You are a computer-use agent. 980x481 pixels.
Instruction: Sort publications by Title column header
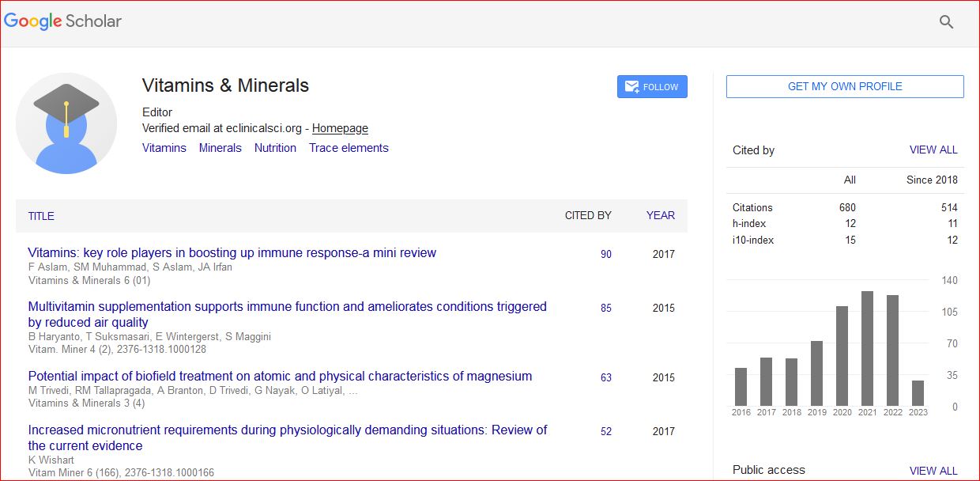[x=41, y=216]
